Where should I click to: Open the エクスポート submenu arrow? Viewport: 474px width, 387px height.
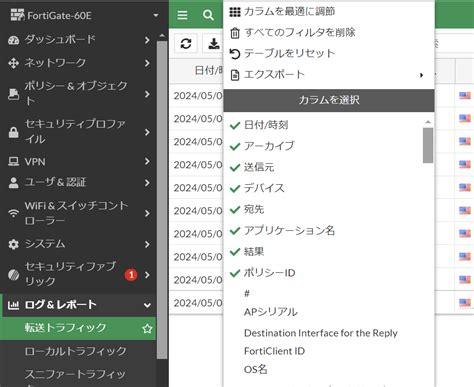pos(421,75)
